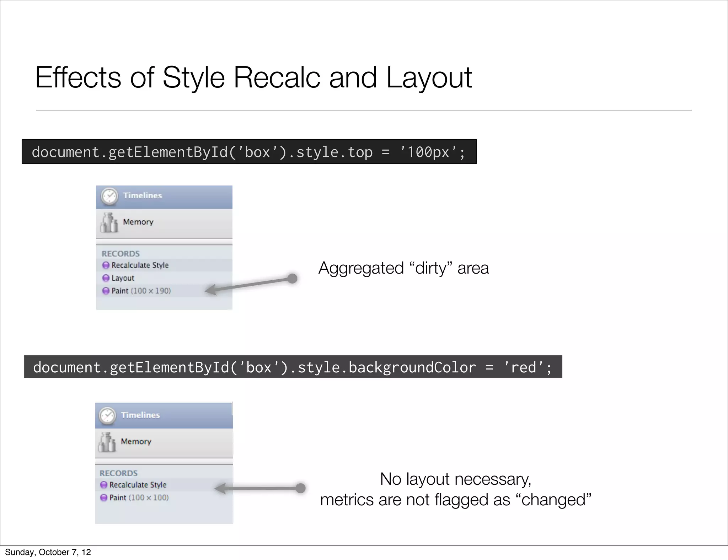The image size is (728, 560).
Task: Click the clock icon in upper Timelines panel
Action: tap(109, 196)
